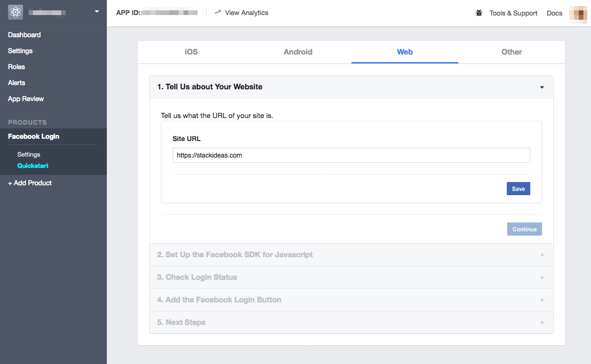Switch to the Android tab
591x364 pixels.
298,52
